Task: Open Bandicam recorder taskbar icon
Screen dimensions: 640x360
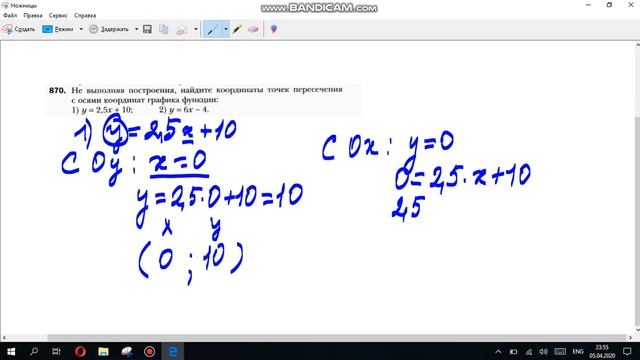Action: tap(149, 351)
